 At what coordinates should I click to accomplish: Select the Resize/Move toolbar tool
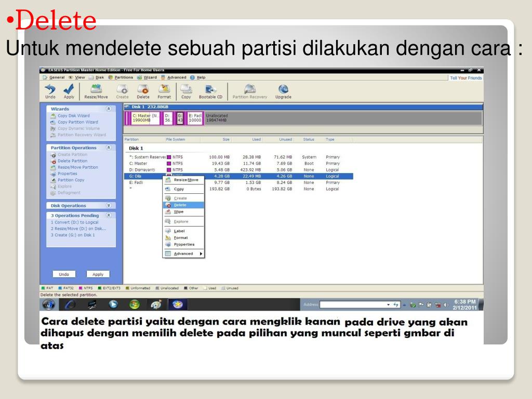(x=96, y=91)
